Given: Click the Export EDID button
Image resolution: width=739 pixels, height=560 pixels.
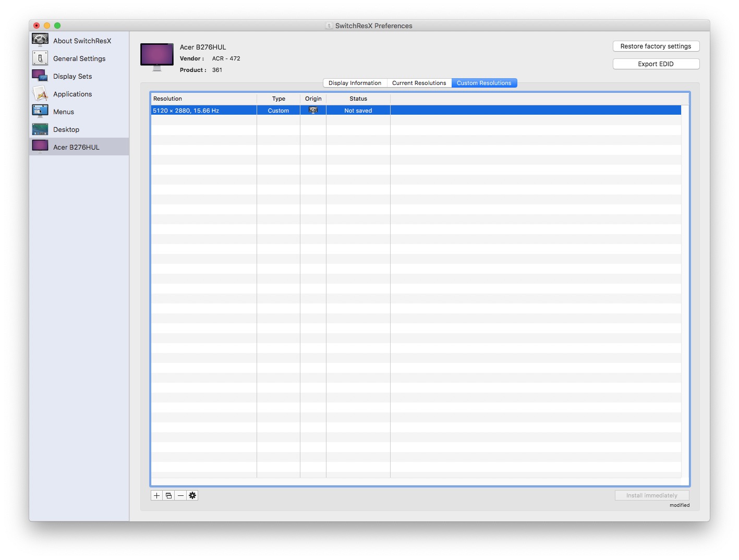Looking at the screenshot, I should coord(656,64).
